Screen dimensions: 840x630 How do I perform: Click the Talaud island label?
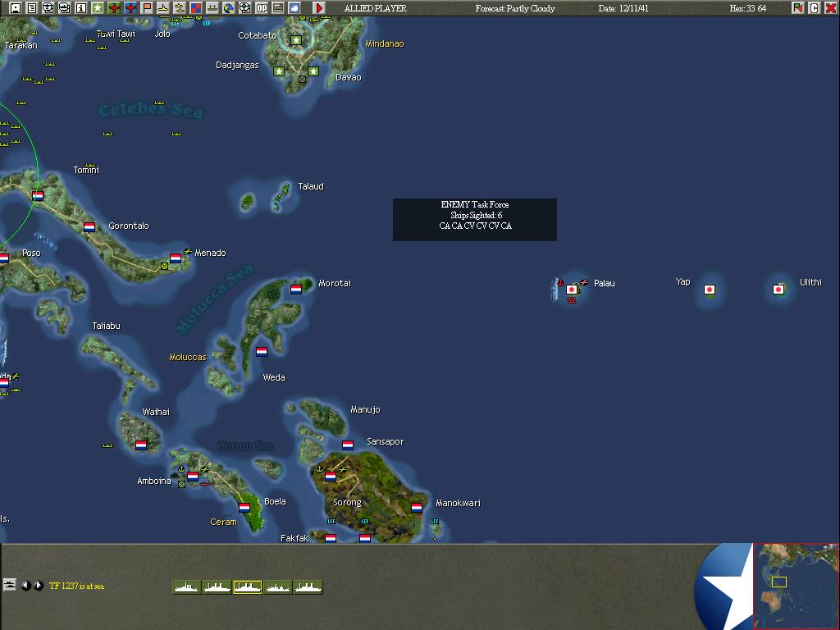tap(311, 186)
